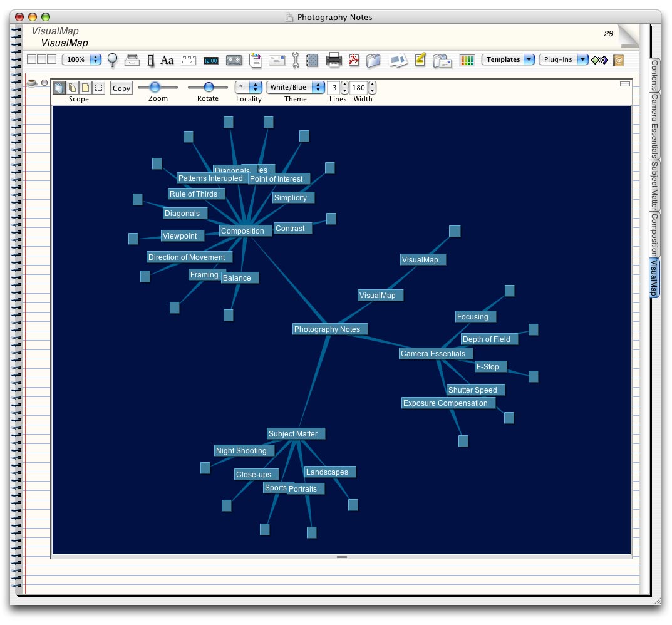This screenshot has height=625, width=672.
Task: Click the Lines number field
Action: click(x=334, y=88)
